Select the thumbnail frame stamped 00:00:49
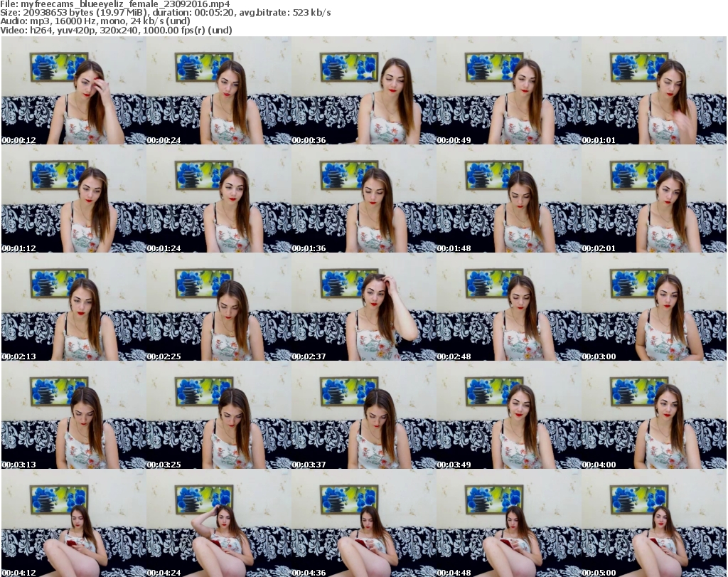728x577 pixels. (x=508, y=90)
